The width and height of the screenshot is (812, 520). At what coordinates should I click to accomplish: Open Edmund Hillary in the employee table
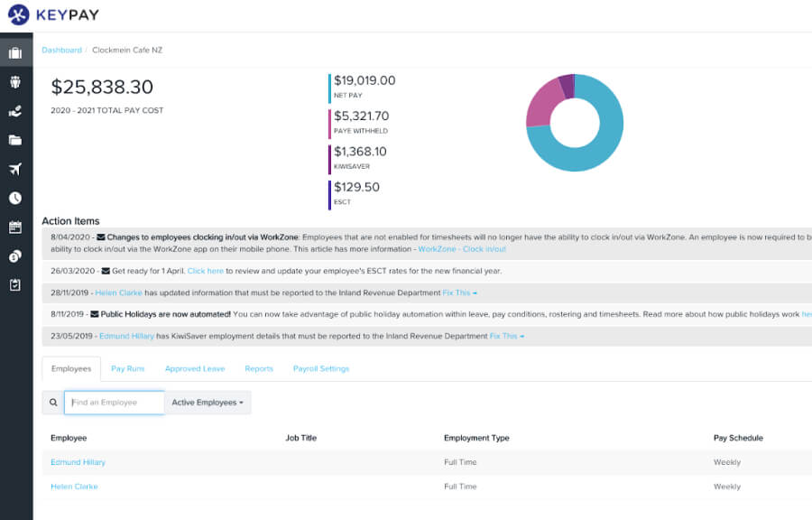(78, 462)
